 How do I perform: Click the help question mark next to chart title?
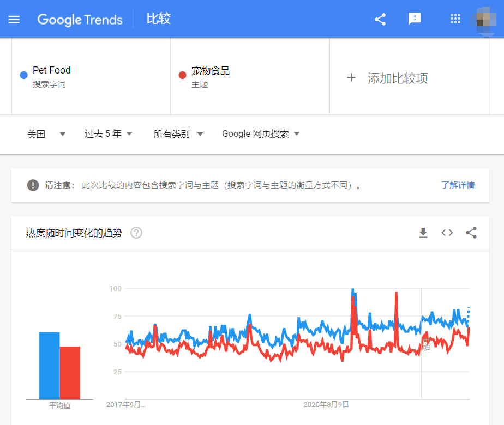[x=136, y=233]
